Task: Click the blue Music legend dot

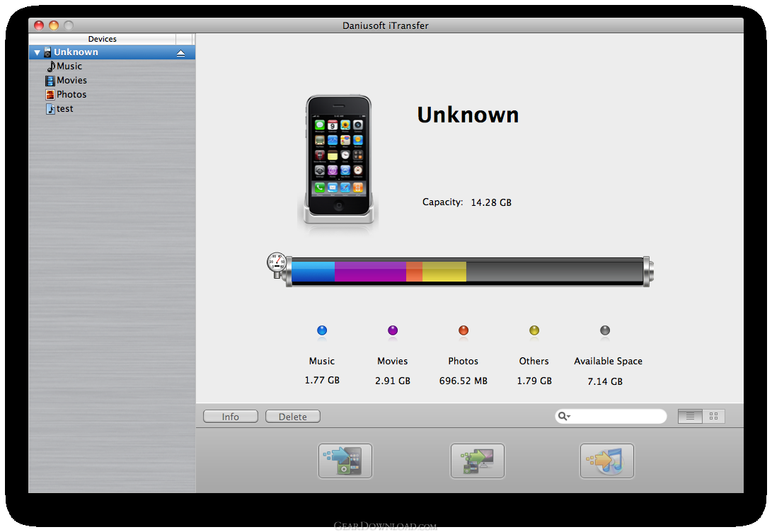Action: tap(322, 330)
